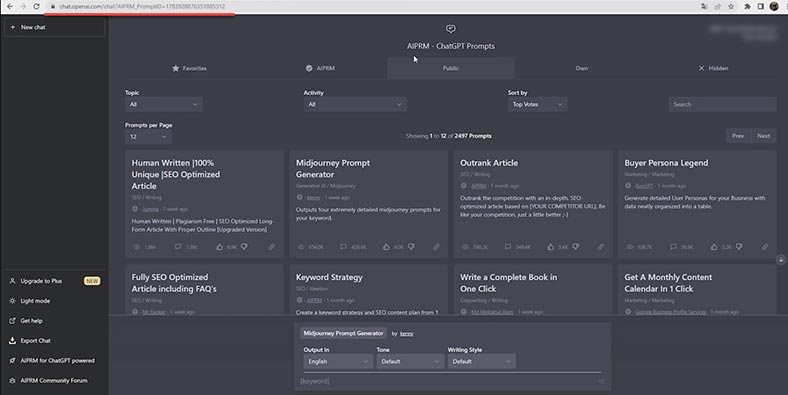This screenshot has height=395, width=788.
Task: Open the Tone Default dropdown
Action: coord(410,361)
